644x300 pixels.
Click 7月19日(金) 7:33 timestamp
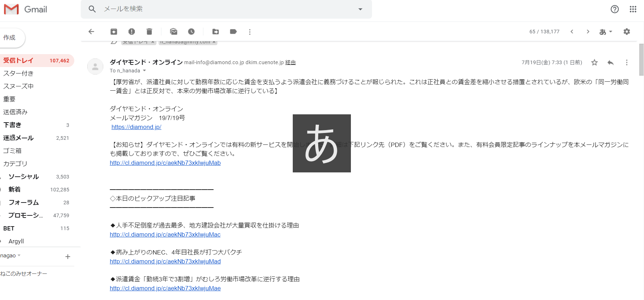[552, 62]
